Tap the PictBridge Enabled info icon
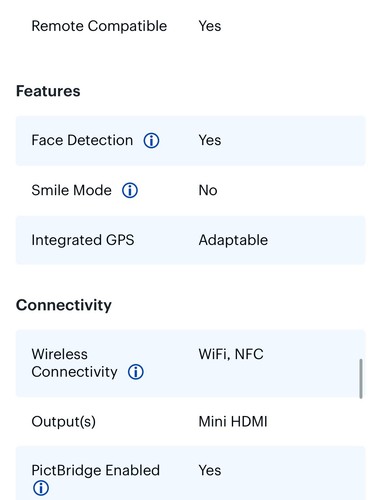381x500 pixels. (41, 488)
